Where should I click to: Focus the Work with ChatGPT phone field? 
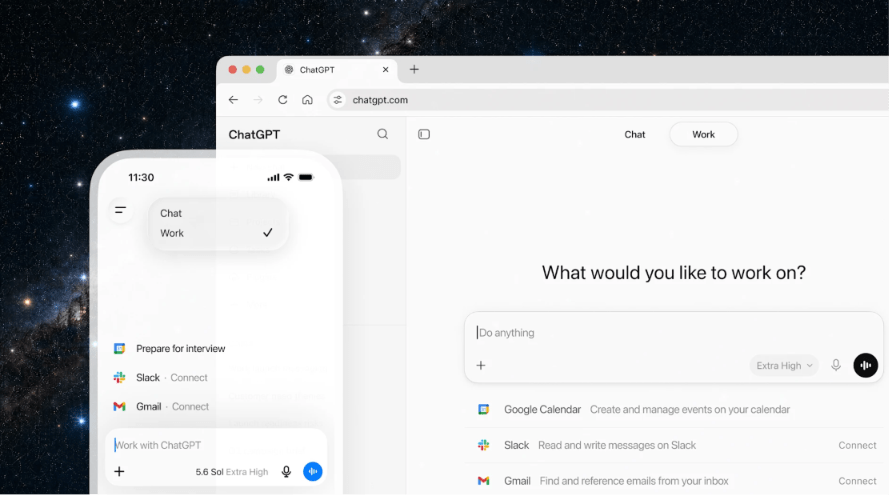pos(215,445)
